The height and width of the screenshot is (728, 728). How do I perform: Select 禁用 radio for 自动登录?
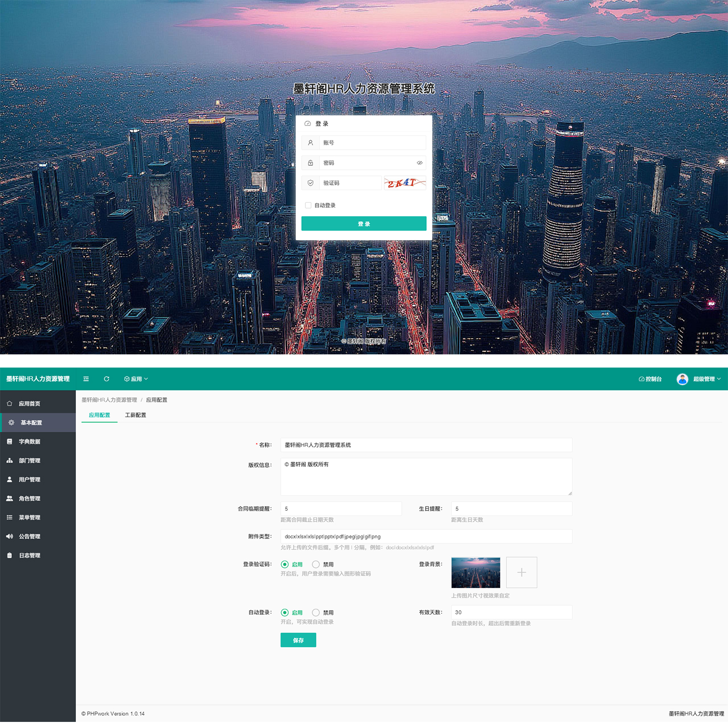pos(316,612)
